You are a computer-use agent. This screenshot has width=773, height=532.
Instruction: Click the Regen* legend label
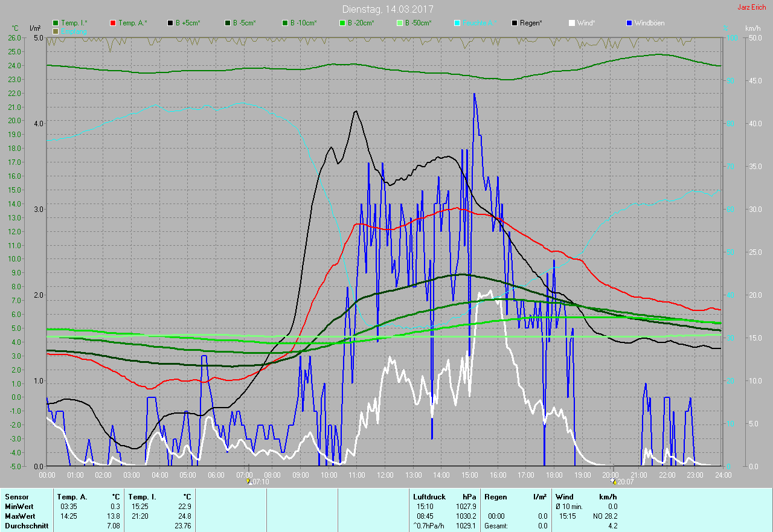tap(531, 23)
